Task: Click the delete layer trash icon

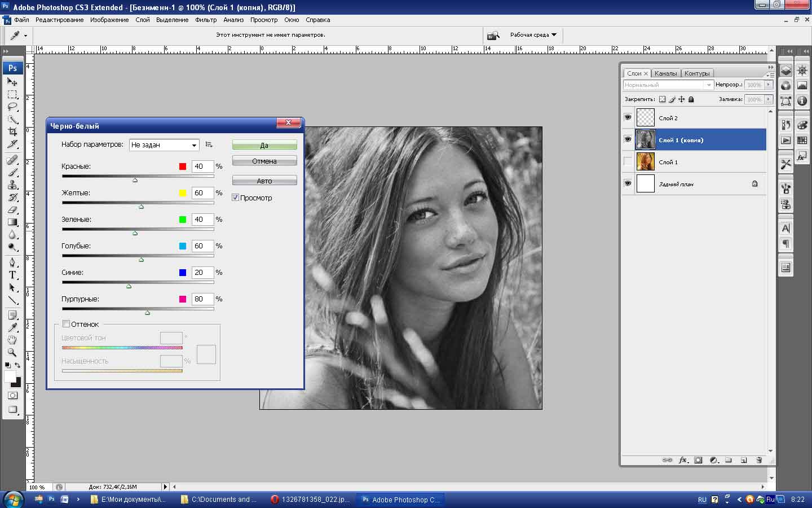Action: click(759, 460)
